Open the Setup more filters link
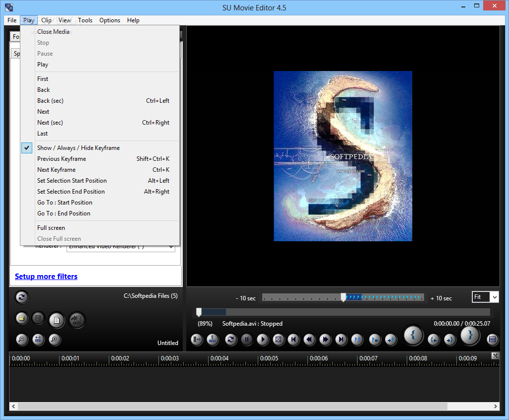 (x=46, y=276)
